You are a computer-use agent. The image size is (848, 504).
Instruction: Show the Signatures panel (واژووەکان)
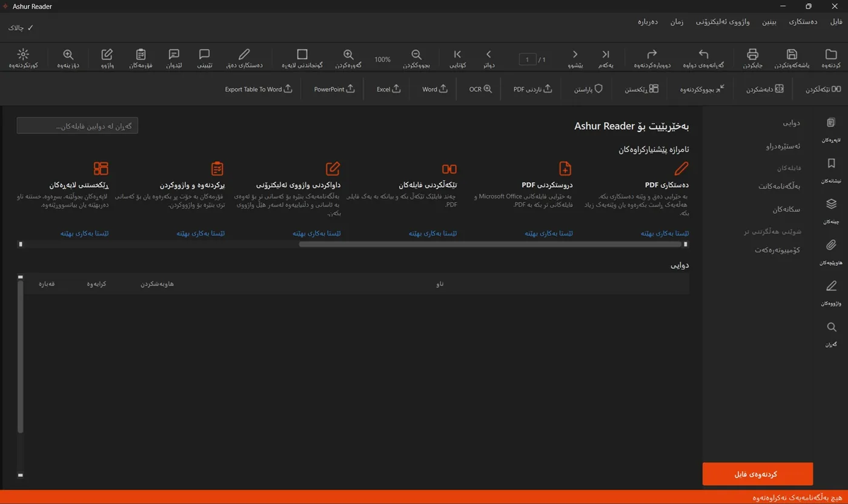[x=831, y=294]
